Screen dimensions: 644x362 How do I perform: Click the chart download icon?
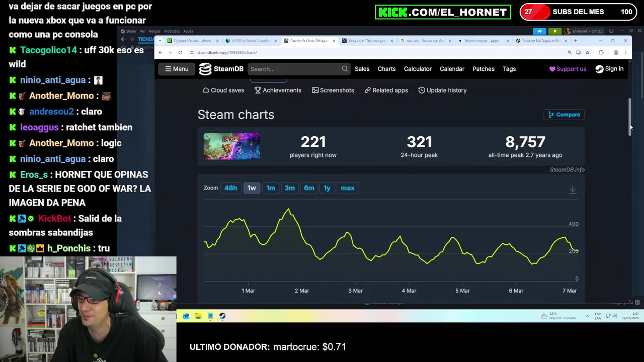(x=573, y=190)
